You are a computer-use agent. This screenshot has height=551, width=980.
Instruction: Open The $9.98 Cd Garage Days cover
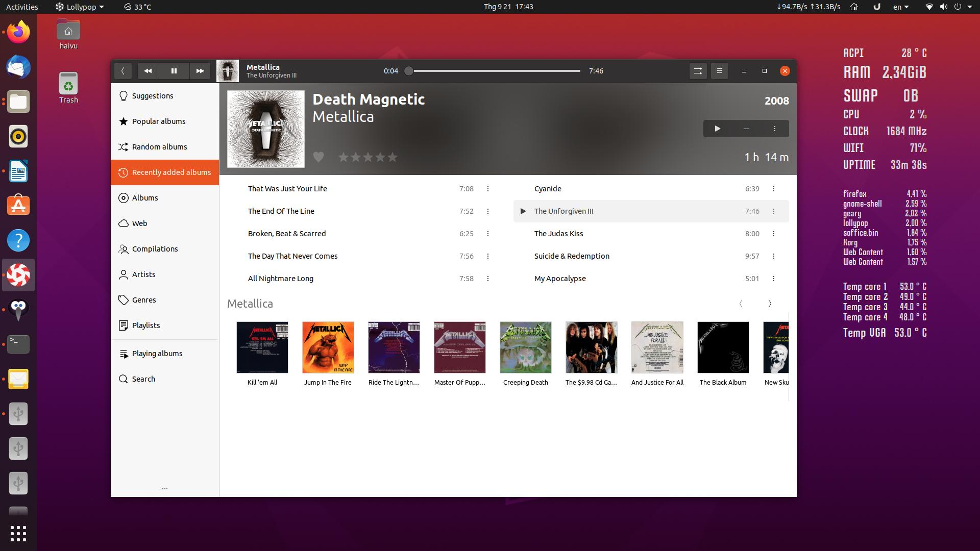point(592,347)
